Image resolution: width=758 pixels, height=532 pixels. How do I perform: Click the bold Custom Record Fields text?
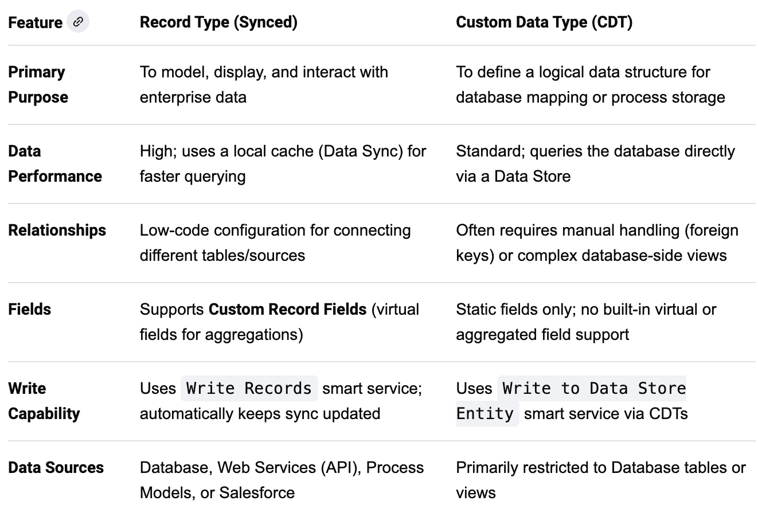pos(287,309)
